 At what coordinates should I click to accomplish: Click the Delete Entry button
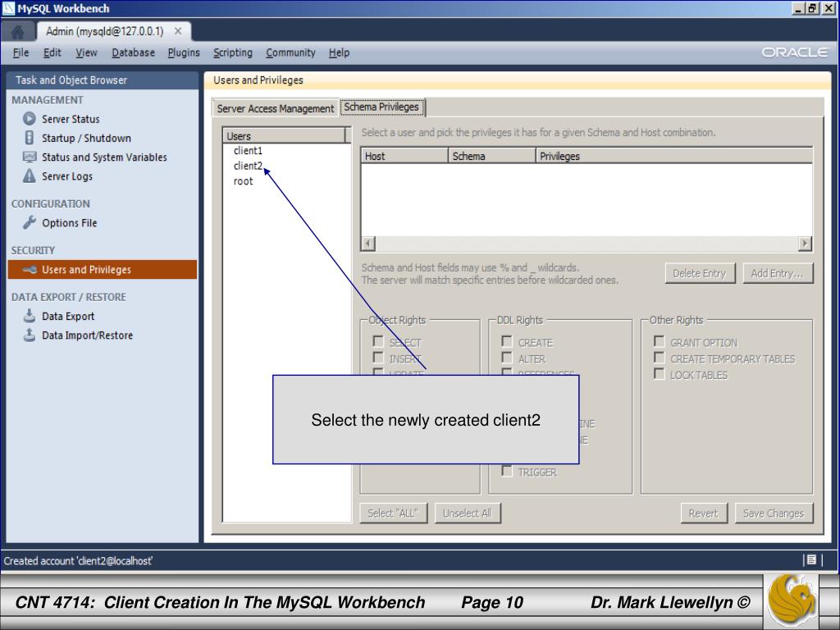click(700, 273)
